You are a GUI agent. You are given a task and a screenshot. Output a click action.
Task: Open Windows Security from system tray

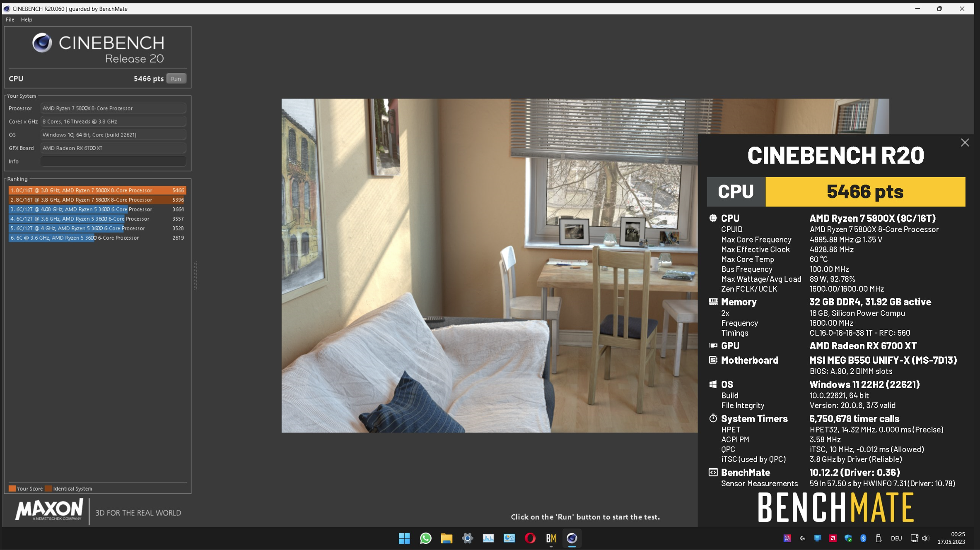click(x=848, y=538)
